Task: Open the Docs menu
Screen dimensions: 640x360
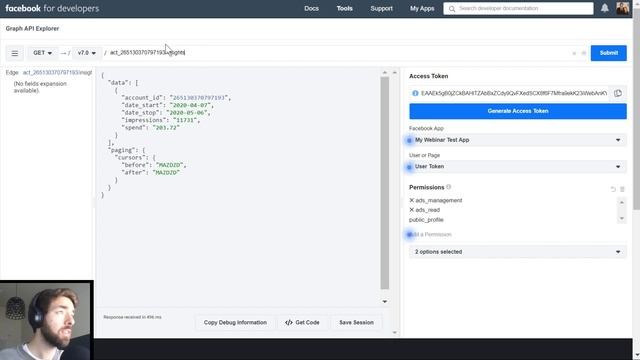Action: pyautogui.click(x=311, y=8)
